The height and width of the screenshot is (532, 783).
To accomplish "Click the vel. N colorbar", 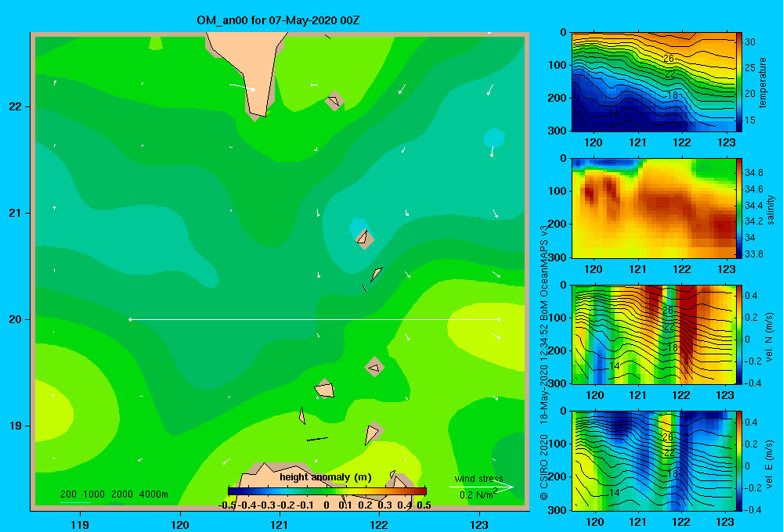I will (x=739, y=334).
